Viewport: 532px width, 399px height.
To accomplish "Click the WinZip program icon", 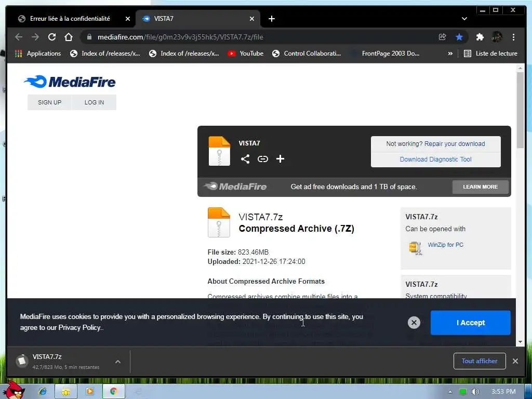I will point(415,248).
